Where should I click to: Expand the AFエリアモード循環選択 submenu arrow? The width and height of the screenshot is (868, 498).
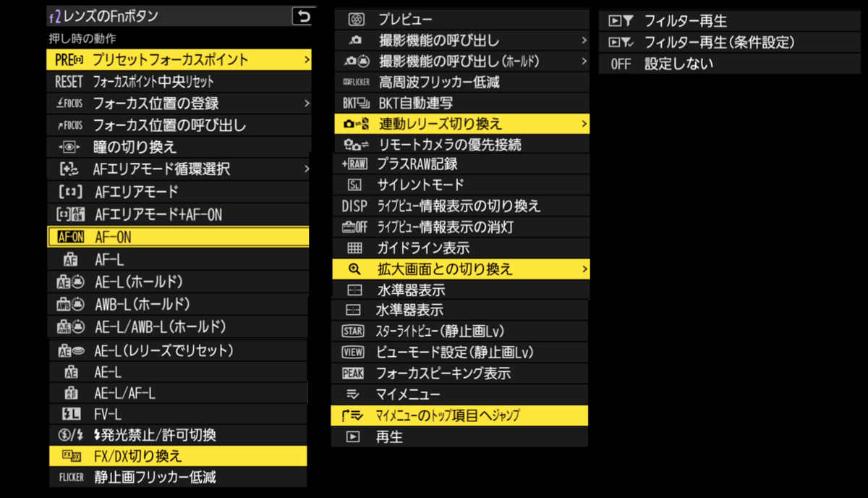point(307,169)
